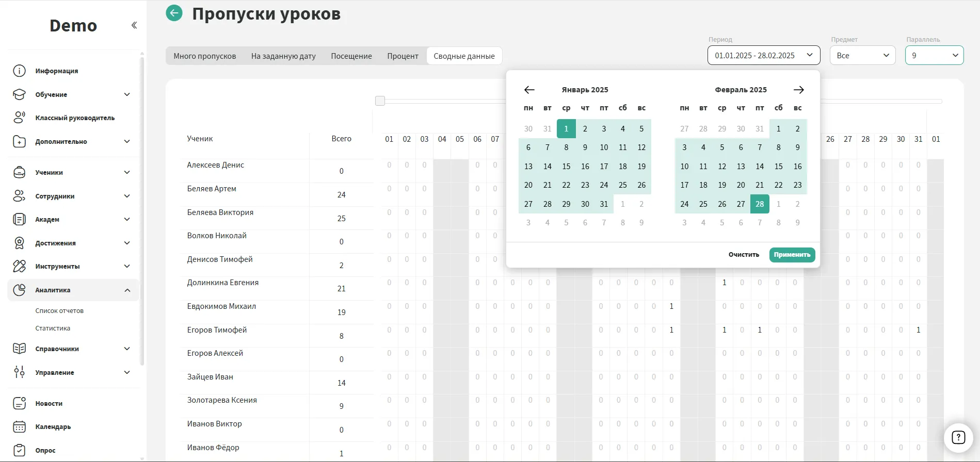980x462 pixels.
Task: Click Очистить to clear dates
Action: tap(744, 255)
